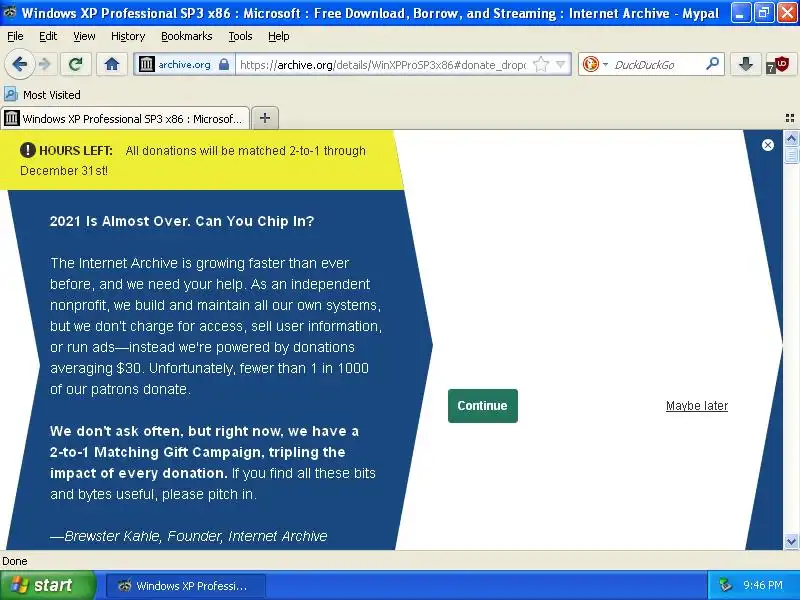The image size is (800, 600).
Task: Click the Maybe later link
Action: point(696,406)
